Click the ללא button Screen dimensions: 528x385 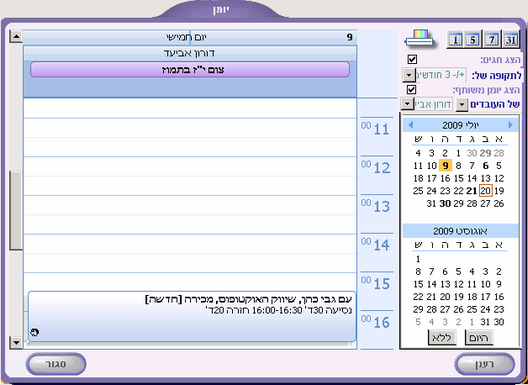pos(442,338)
